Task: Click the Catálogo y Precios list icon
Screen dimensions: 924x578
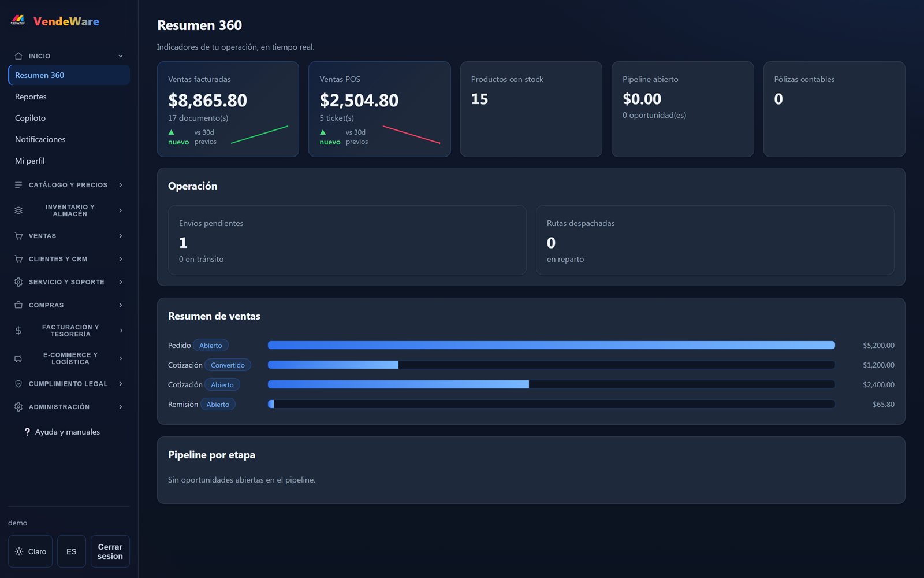Action: [18, 185]
